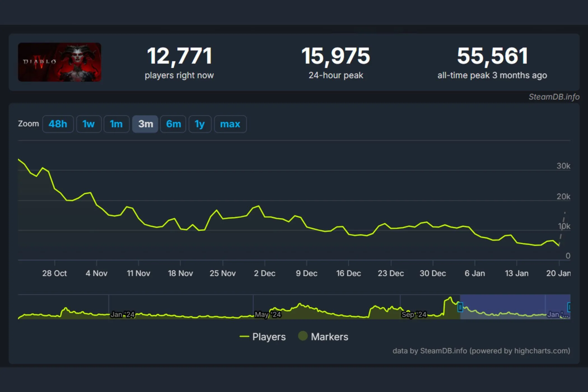Show max time range
The width and height of the screenshot is (588, 392).
(230, 124)
